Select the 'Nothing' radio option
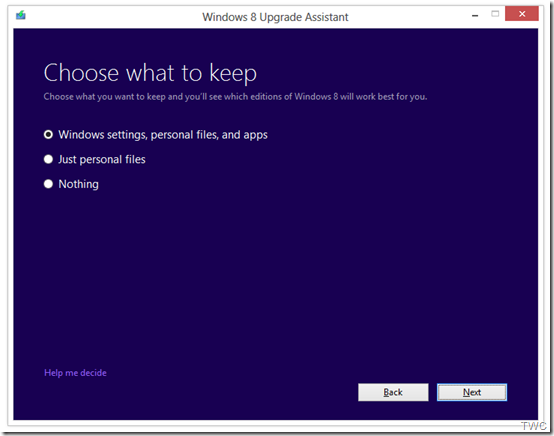Screen dimensions: 554x436 [x=48, y=184]
